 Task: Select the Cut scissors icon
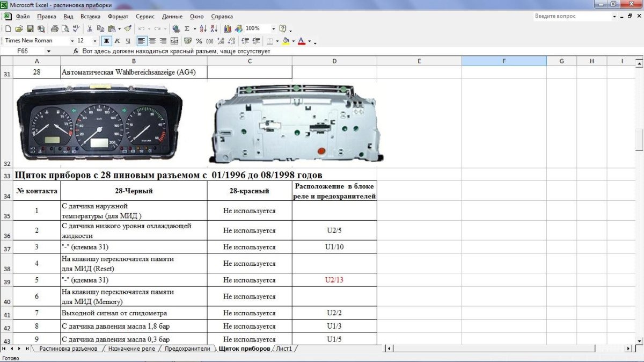pyautogui.click(x=90, y=28)
